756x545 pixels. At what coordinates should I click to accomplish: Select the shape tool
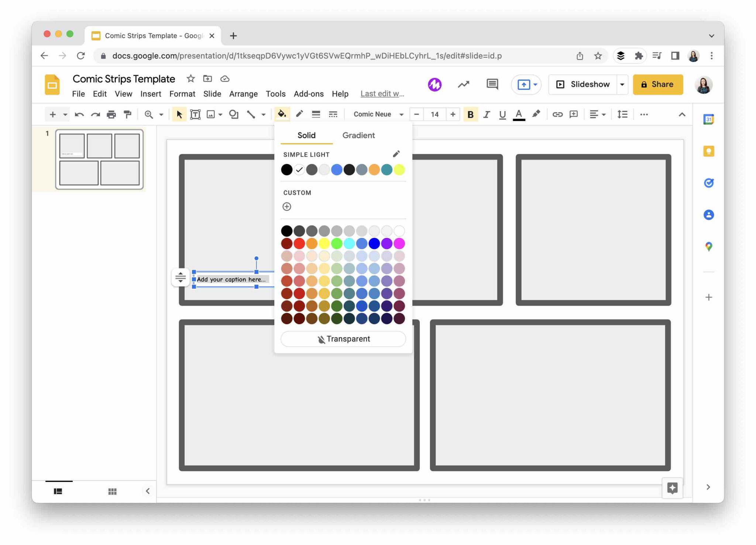point(234,114)
